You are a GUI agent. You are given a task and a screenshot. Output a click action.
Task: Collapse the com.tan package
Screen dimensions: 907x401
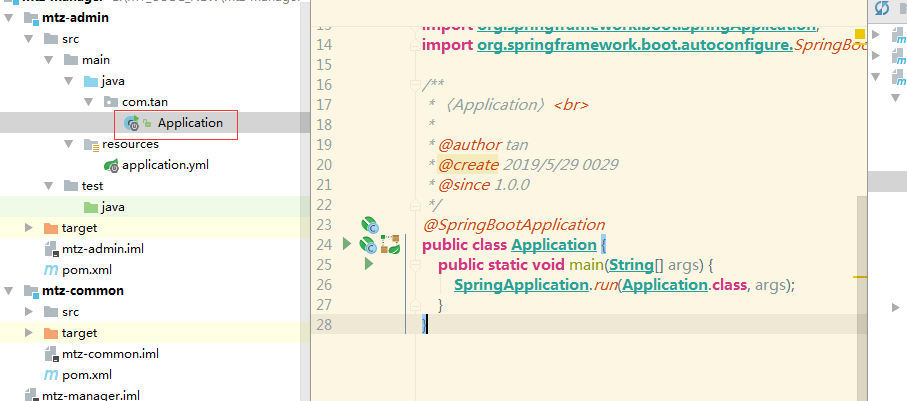(x=89, y=102)
